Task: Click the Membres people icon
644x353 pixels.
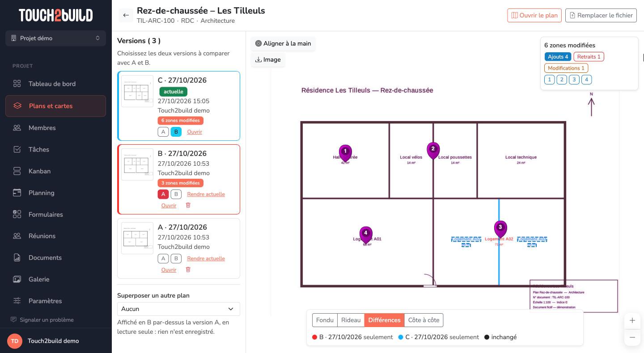Action: [x=17, y=128]
